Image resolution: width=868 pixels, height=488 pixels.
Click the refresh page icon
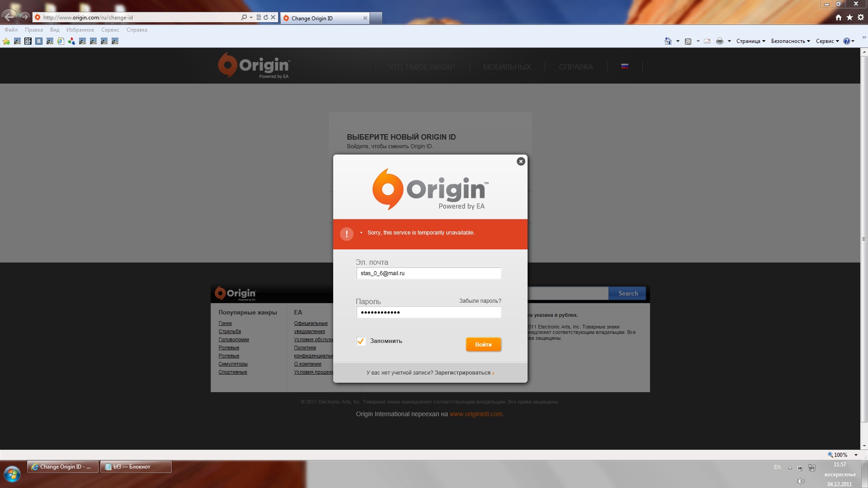[x=266, y=17]
